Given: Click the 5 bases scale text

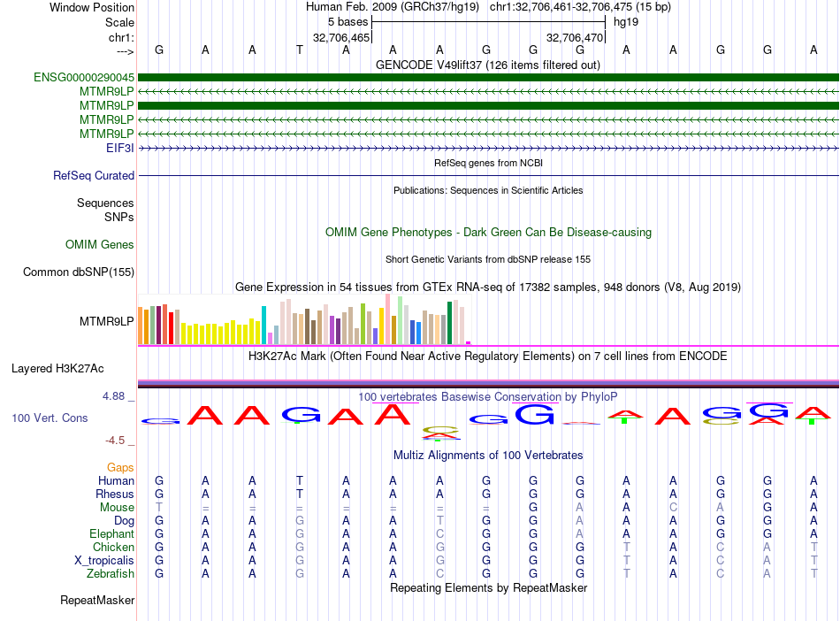Looking at the screenshot, I should [x=347, y=22].
